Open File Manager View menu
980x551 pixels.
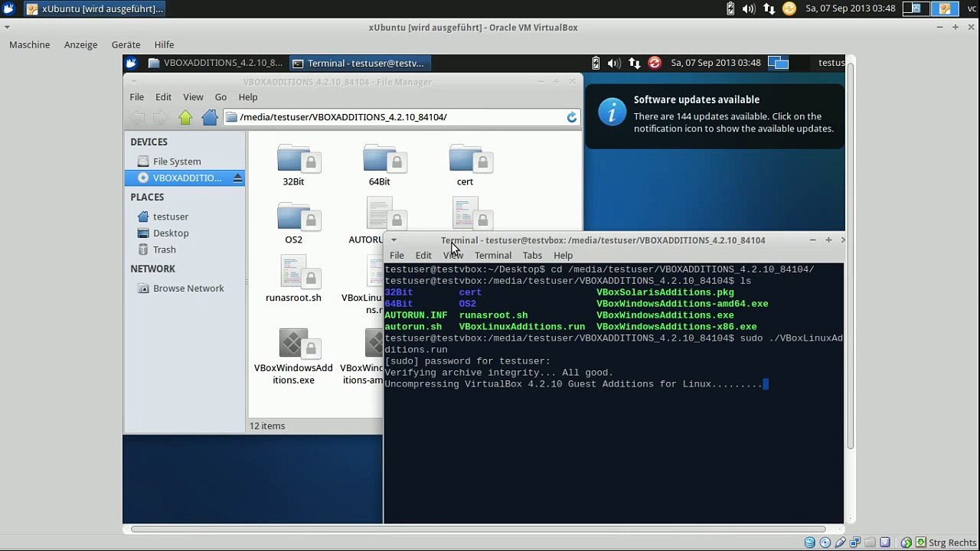point(193,97)
